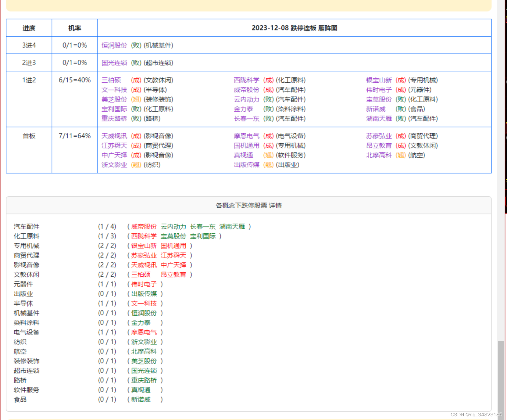
Task: Click 重庆路桥 link in 1进2 row
Action: pos(114,119)
